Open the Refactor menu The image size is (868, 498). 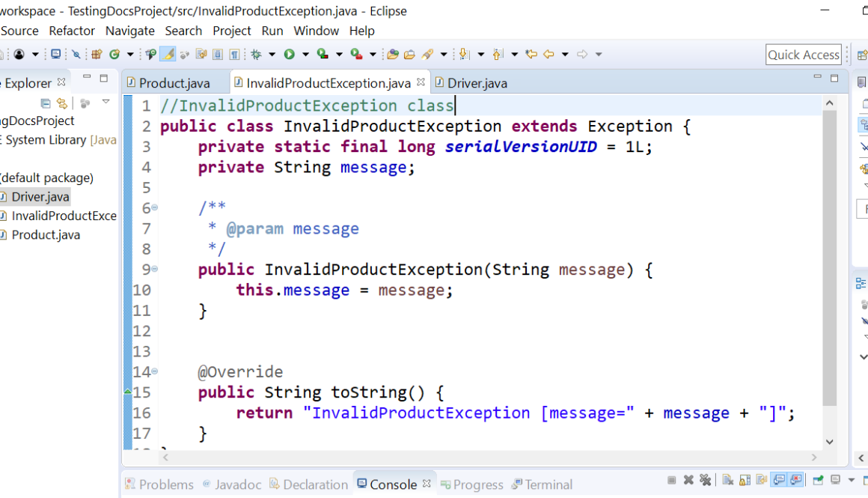pos(72,31)
